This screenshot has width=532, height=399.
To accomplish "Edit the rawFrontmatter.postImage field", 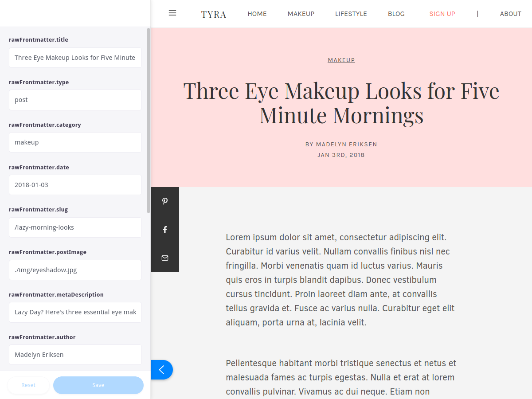I will pyautogui.click(x=75, y=270).
